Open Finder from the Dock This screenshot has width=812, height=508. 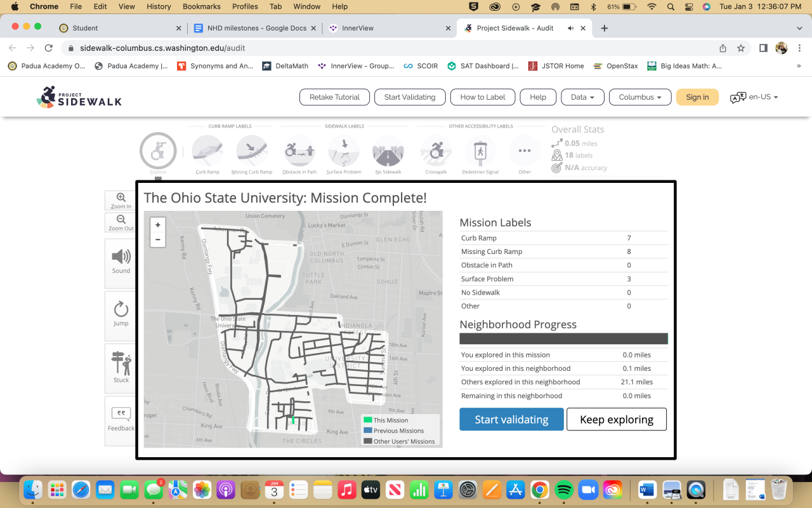tap(33, 490)
